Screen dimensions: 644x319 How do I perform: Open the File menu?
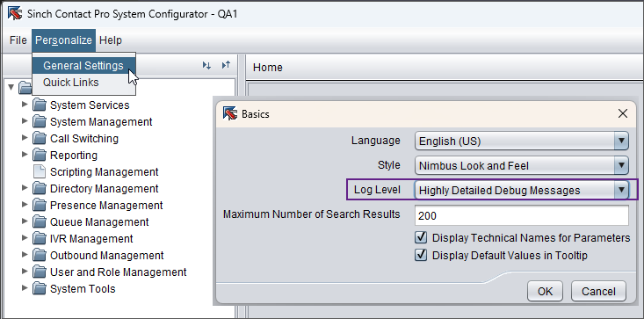point(18,40)
